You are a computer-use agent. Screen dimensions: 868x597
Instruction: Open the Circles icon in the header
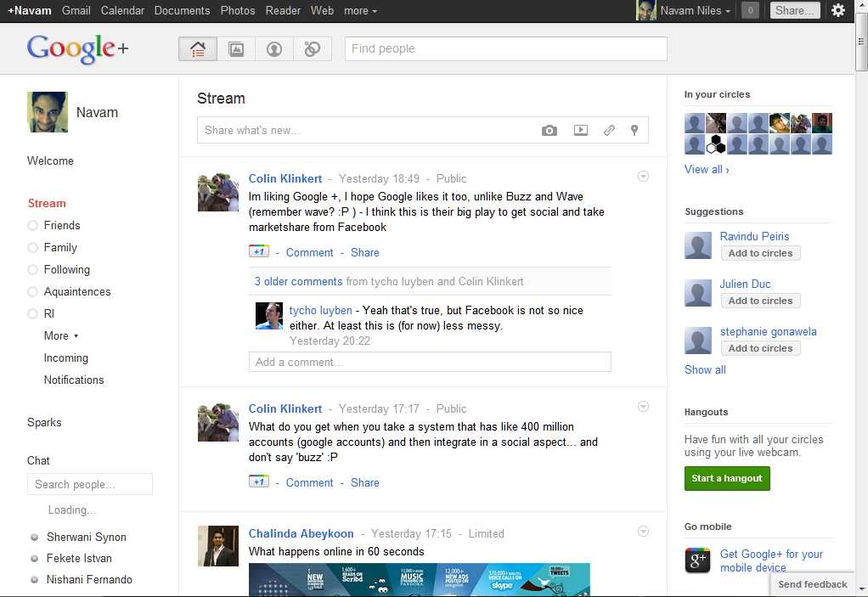312,49
